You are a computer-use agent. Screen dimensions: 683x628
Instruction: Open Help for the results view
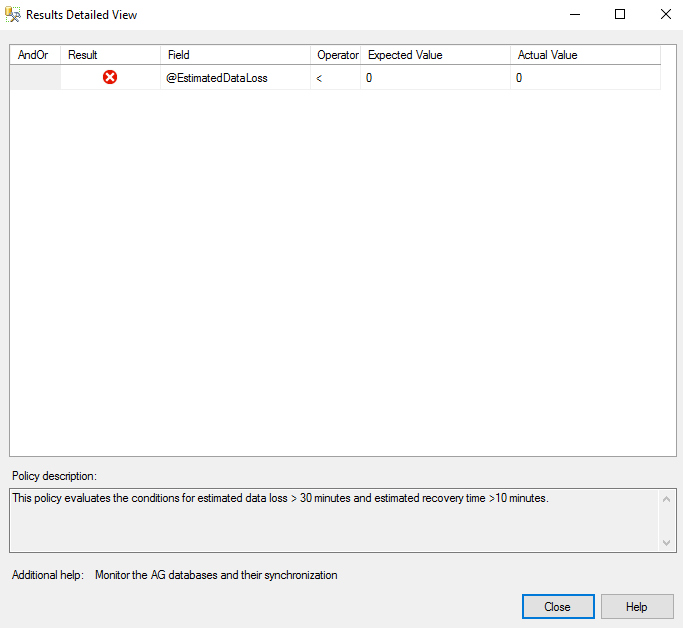click(x=637, y=606)
